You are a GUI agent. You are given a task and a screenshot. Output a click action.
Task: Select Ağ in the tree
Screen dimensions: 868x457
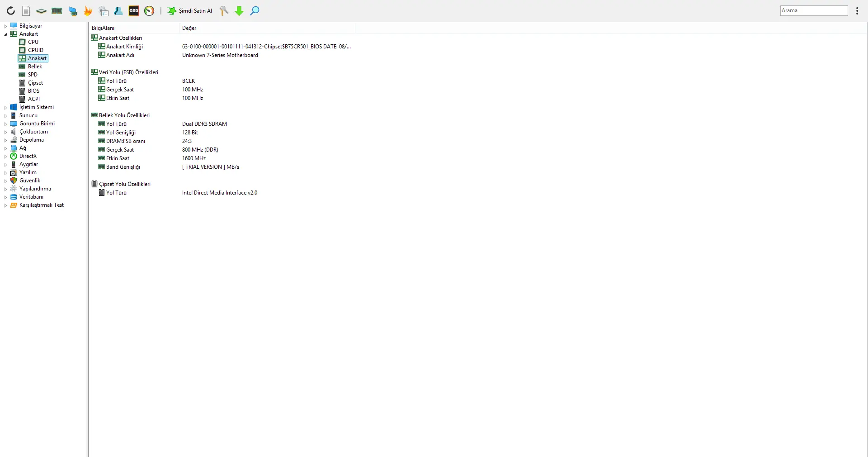23,148
